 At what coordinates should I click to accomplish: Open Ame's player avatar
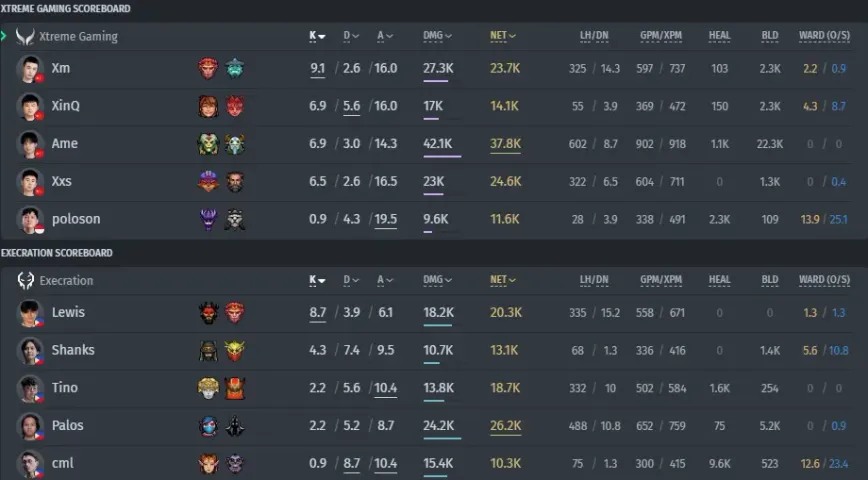pyautogui.click(x=30, y=144)
